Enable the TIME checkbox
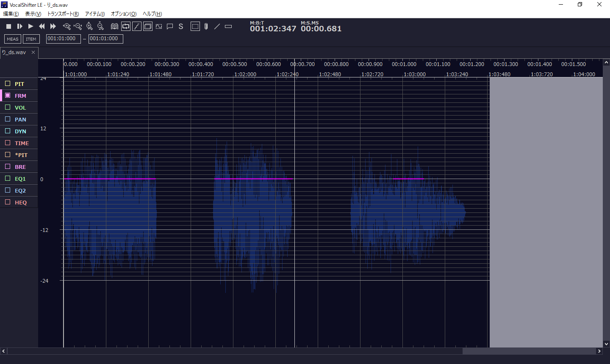 tap(8, 143)
